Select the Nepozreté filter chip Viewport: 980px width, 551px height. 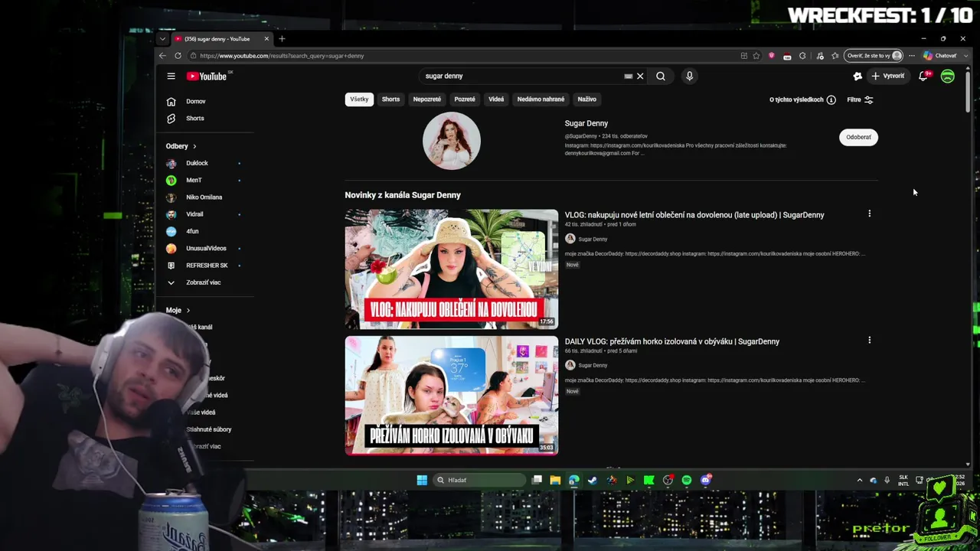pos(427,99)
